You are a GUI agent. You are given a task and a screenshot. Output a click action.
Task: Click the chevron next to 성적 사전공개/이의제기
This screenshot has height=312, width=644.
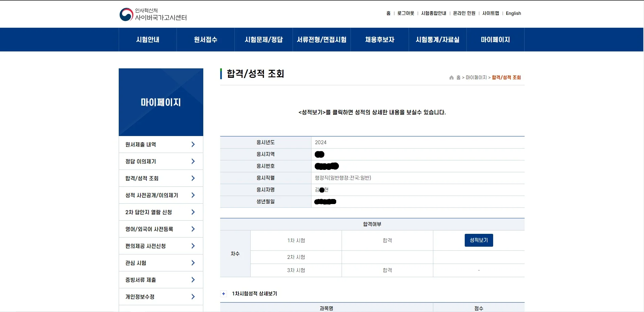(x=193, y=195)
